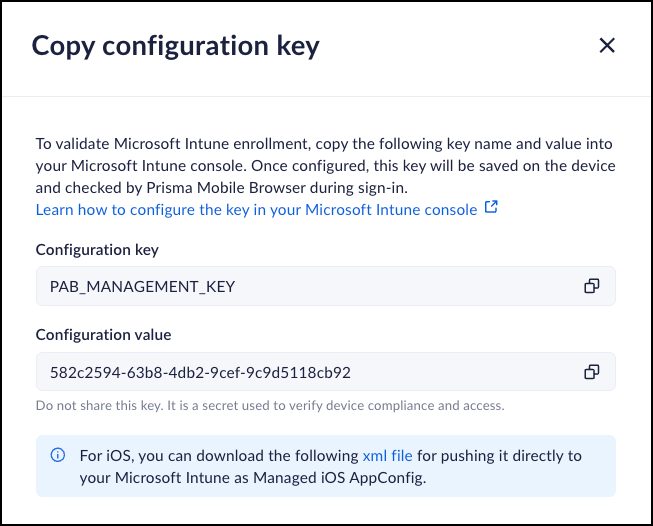Click the For iOS text in notice
Viewport: 653px width, 526px height.
[x=107, y=456]
